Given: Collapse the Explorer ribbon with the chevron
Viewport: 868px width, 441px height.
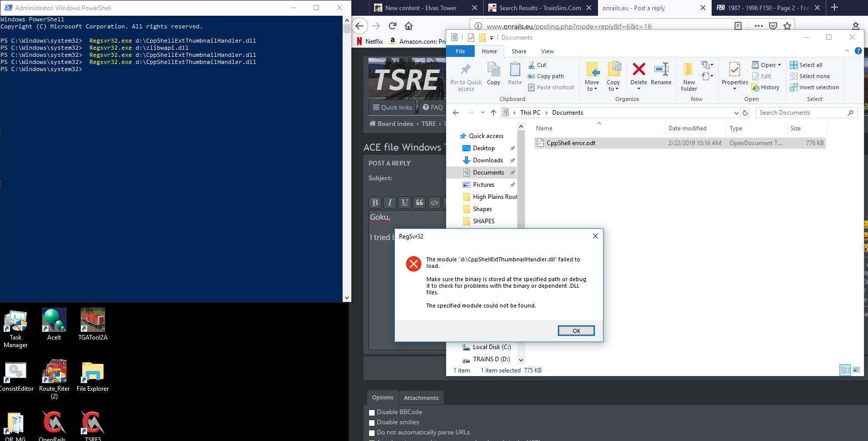Looking at the screenshot, I should (x=847, y=51).
